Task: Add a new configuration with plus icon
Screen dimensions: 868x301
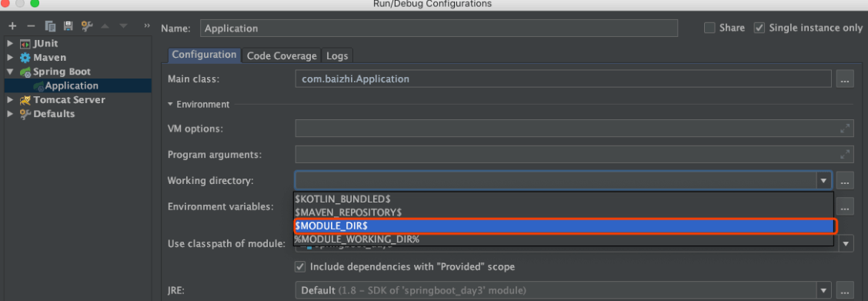Action: coord(12,26)
